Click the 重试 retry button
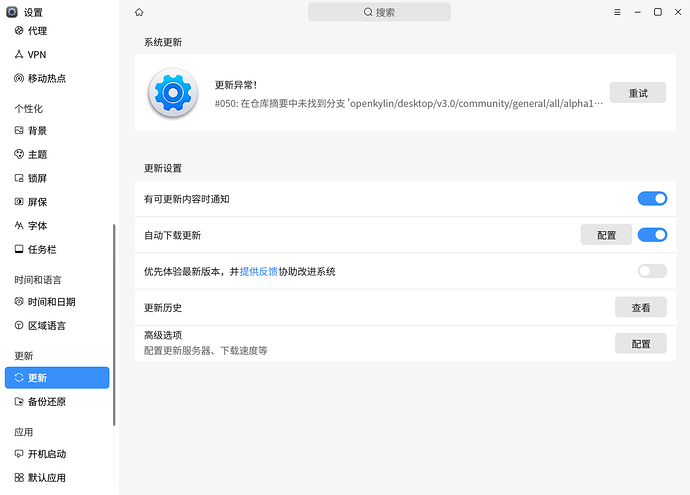This screenshot has width=690, height=495. [x=638, y=92]
